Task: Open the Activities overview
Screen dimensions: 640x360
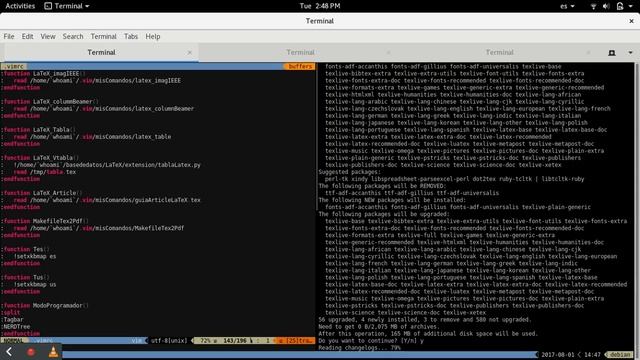Action: click(x=20, y=6)
